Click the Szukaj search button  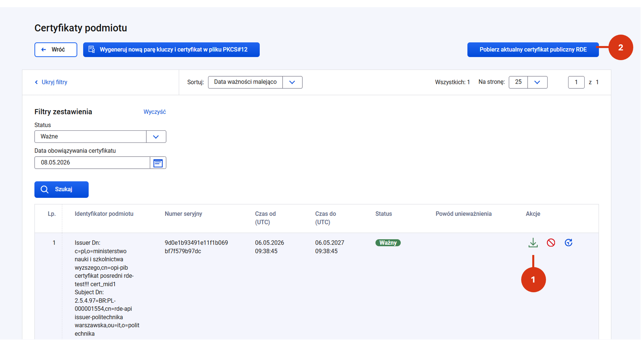click(x=61, y=189)
